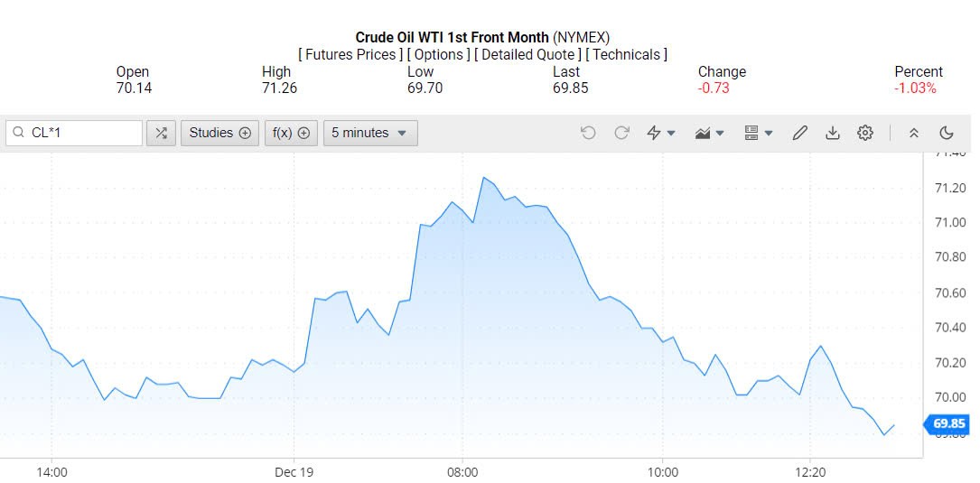Image resolution: width=980 pixels, height=483 pixels.
Task: Undo the last chart action
Action: pyautogui.click(x=588, y=134)
